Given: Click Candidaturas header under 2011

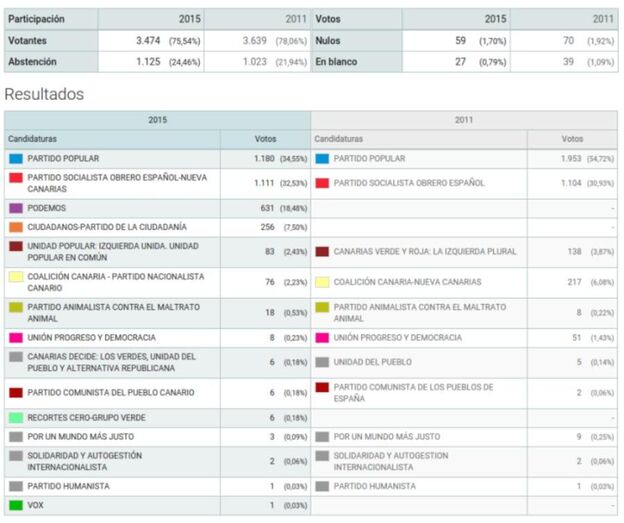Looking at the screenshot, I should [338, 139].
